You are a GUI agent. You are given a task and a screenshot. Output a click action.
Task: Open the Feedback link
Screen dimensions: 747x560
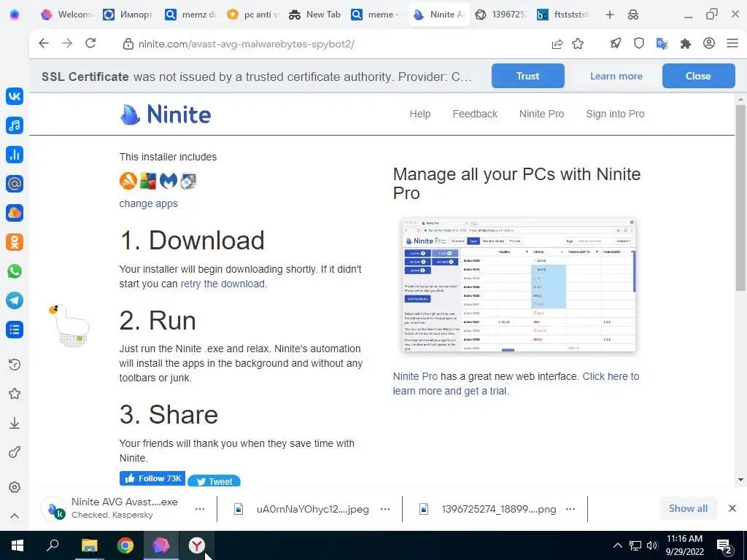coord(474,114)
